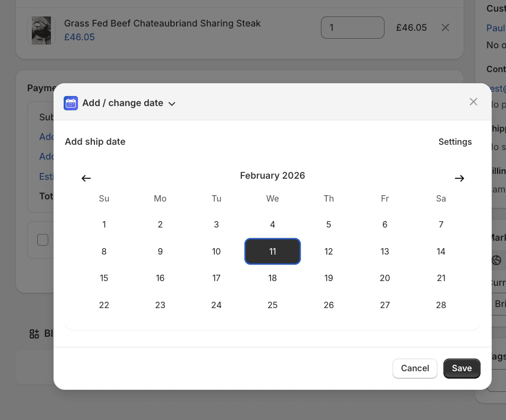Toggle the checkbox in the payment section
This screenshot has width=506, height=420.
42,239
